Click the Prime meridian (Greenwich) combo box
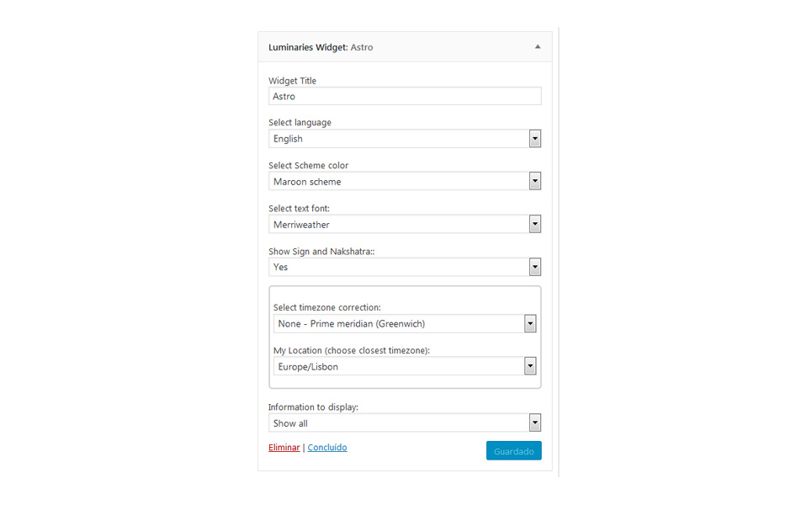 [x=405, y=324]
